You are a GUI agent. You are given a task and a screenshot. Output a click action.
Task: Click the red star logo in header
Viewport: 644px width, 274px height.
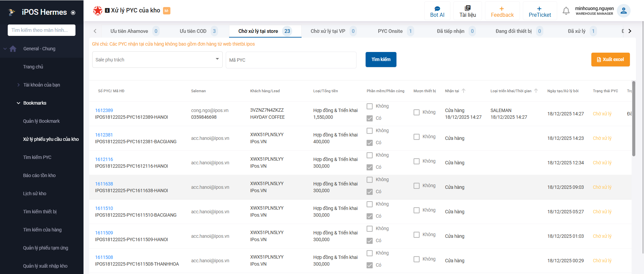tap(98, 11)
